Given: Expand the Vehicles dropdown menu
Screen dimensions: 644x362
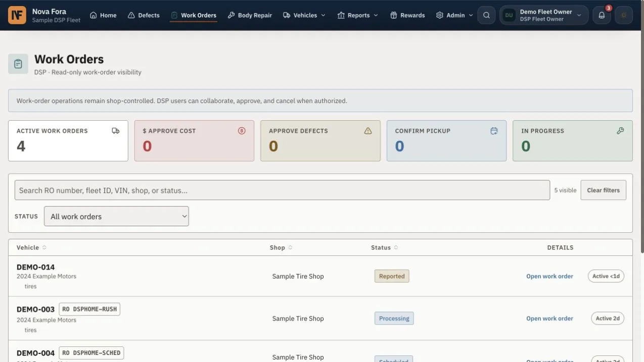Looking at the screenshot, I should 304,15.
